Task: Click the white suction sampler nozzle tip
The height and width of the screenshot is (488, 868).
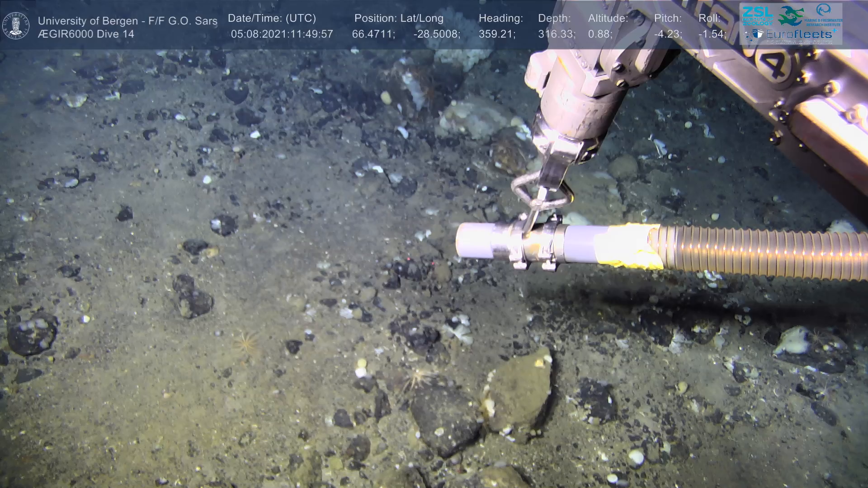Action: pyautogui.click(x=472, y=240)
